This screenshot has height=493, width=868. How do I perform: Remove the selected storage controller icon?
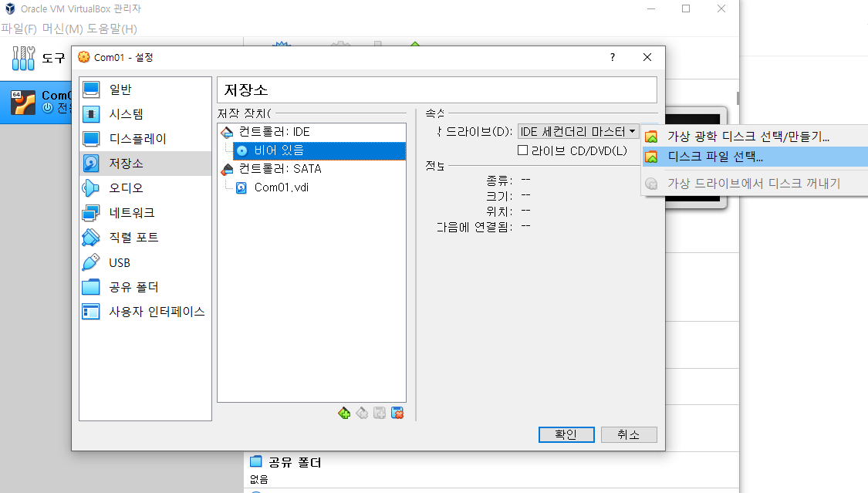362,414
